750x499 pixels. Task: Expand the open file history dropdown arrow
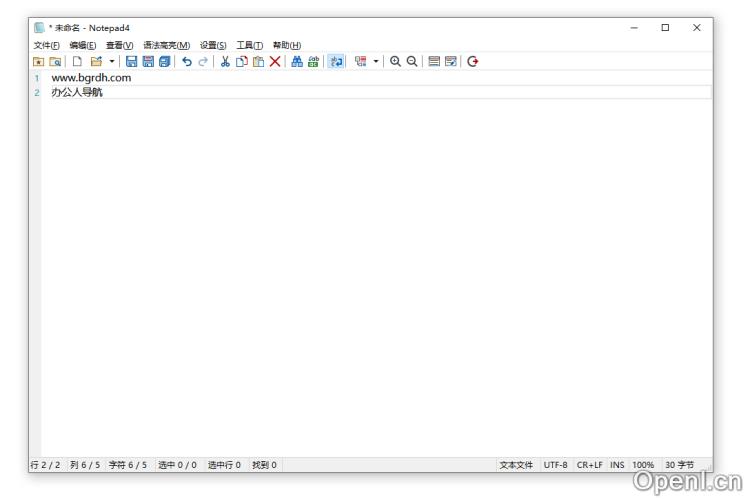[111, 62]
